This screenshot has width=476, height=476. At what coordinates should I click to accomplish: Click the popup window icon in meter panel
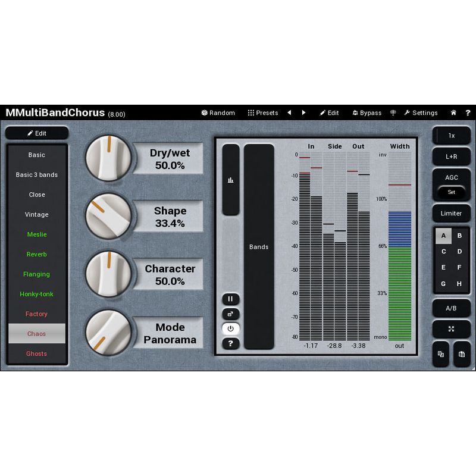tap(231, 314)
